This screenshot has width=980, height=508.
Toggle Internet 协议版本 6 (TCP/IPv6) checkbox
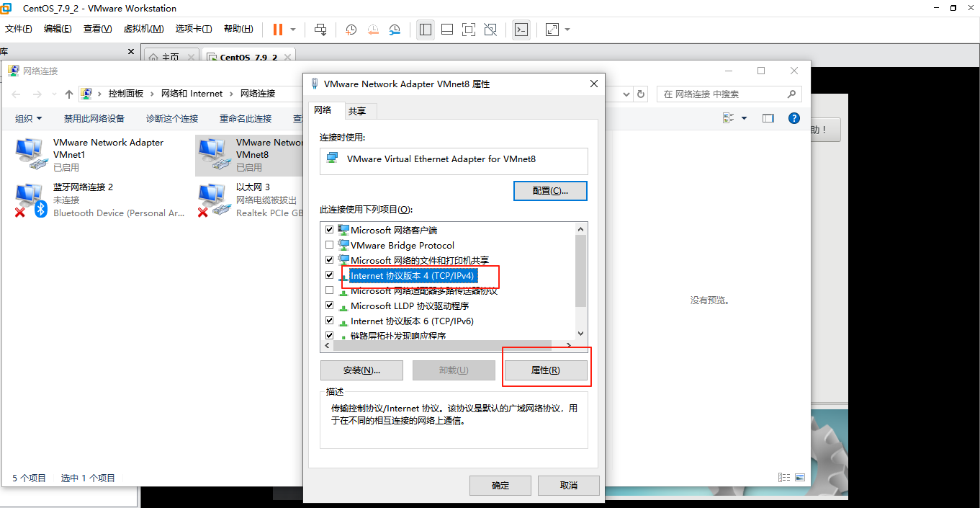(330, 321)
